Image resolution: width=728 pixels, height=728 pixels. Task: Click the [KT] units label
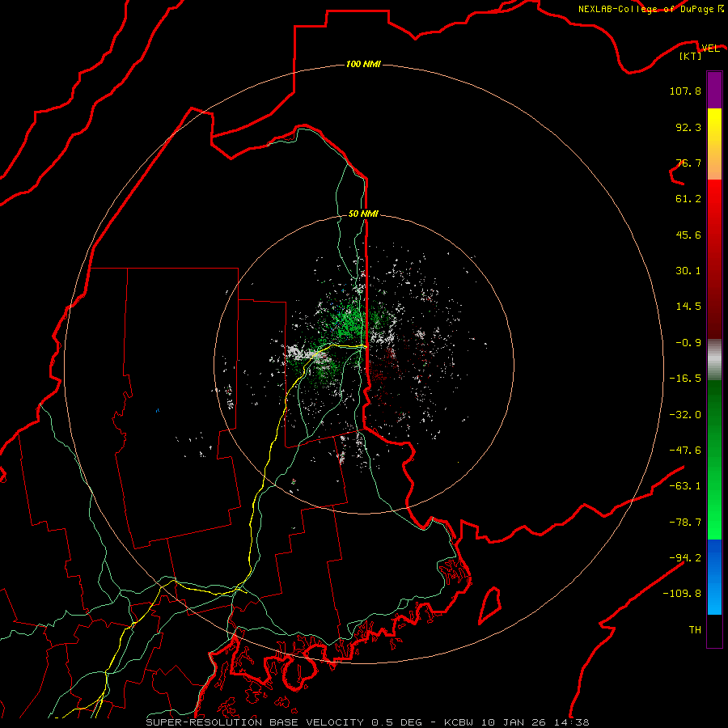pos(690,56)
